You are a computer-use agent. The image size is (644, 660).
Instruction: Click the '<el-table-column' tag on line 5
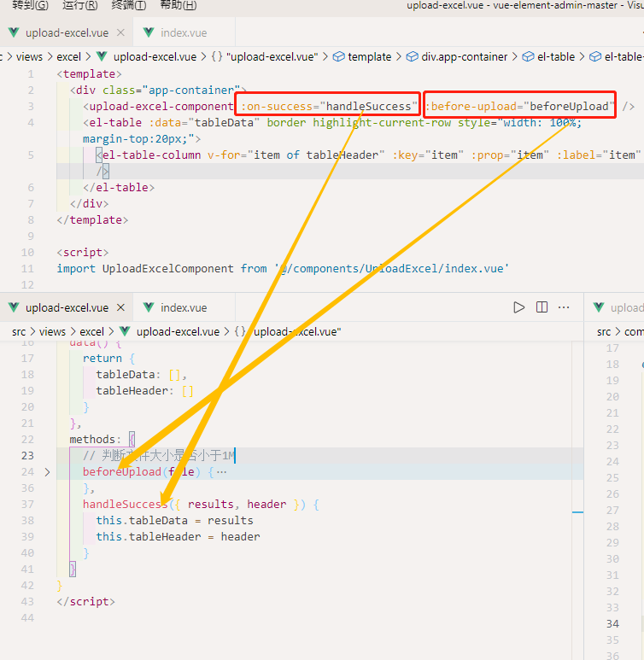pyautogui.click(x=149, y=155)
